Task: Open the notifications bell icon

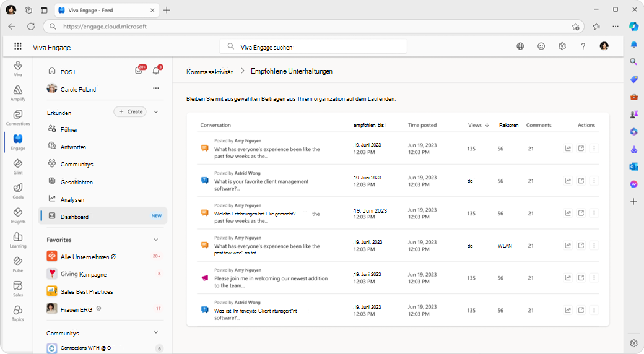Action: click(156, 71)
